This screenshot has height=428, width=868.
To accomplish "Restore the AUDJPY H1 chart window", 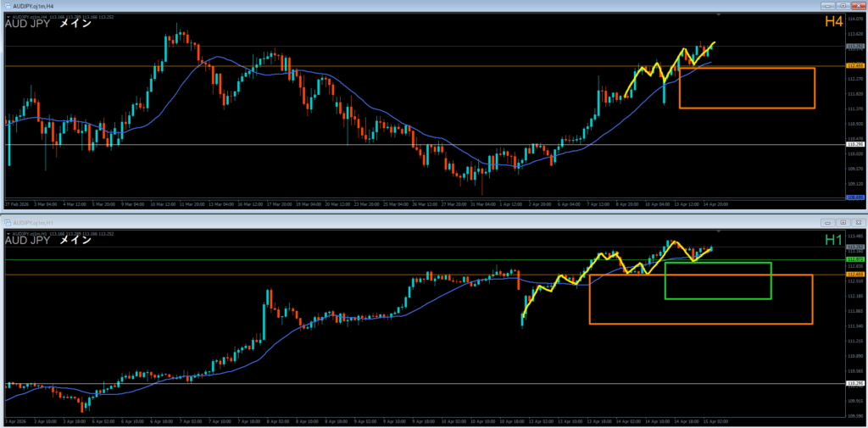I will pos(843,222).
